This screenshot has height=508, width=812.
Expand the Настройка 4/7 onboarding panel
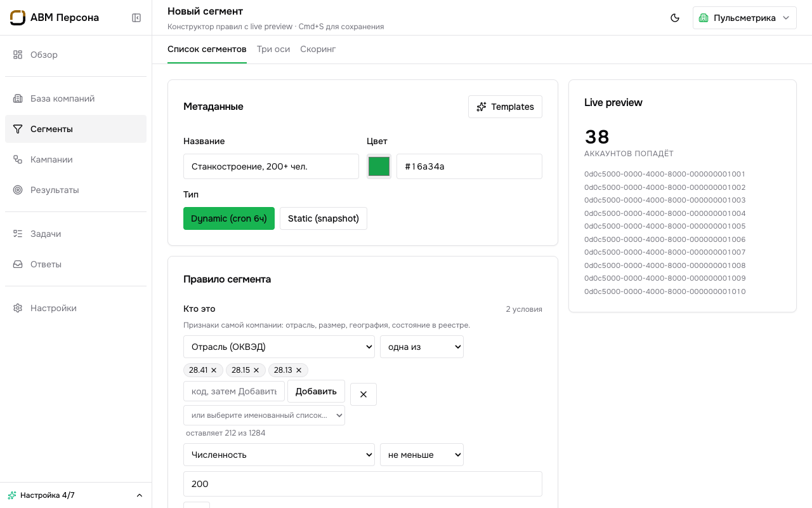(76, 495)
